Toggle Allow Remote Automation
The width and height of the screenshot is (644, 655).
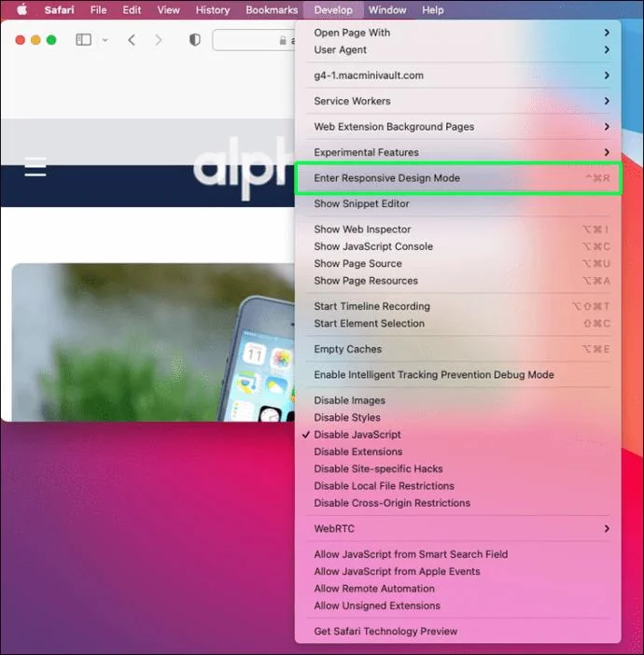click(x=457, y=589)
